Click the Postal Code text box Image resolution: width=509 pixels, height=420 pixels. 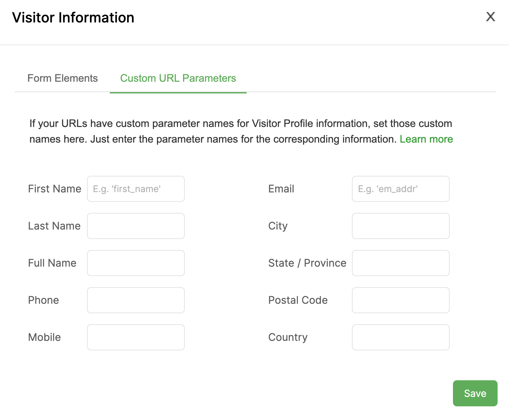point(400,300)
